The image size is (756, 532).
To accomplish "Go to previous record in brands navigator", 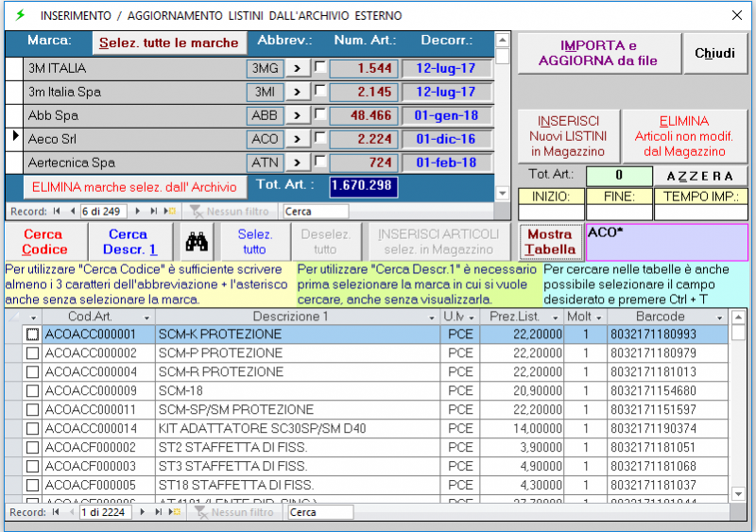I will click(x=73, y=211).
